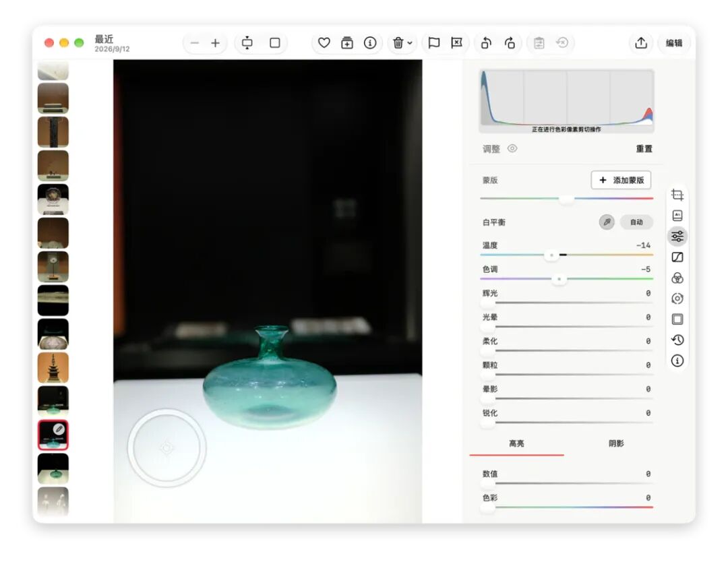
Task: Select the sliders adjustments tool icon
Action: [677, 237]
